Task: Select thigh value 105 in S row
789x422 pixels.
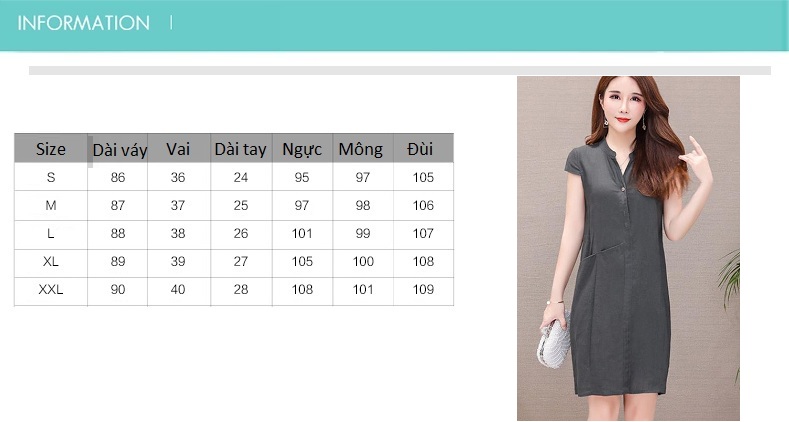Action: (423, 177)
